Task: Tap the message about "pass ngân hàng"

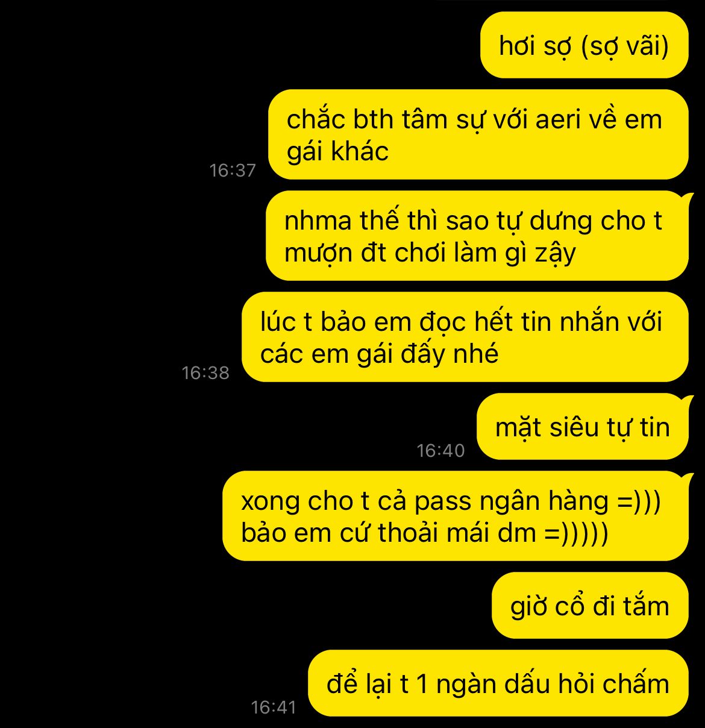Action: (458, 516)
